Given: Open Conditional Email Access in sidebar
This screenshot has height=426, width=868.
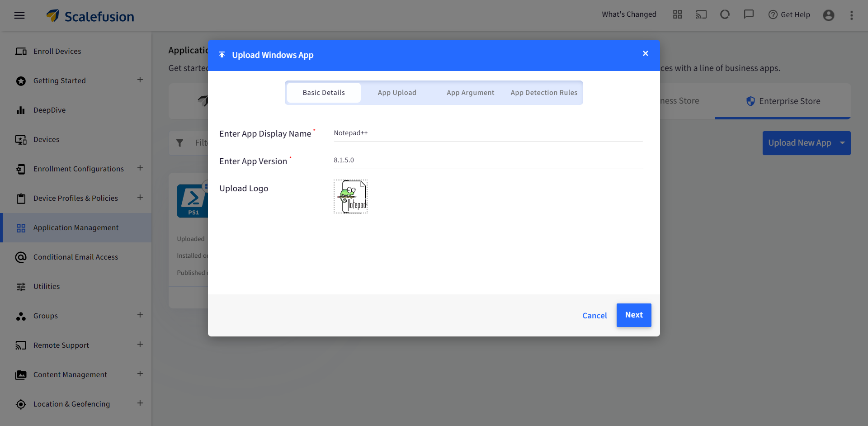Looking at the screenshot, I should tap(75, 257).
